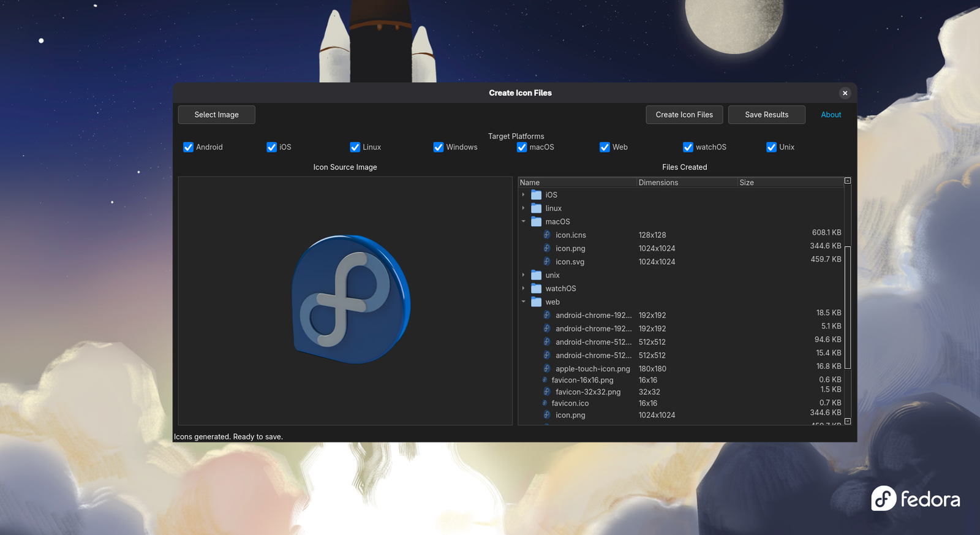Click the Name column header
Screen dimensions: 980x535
click(x=577, y=183)
